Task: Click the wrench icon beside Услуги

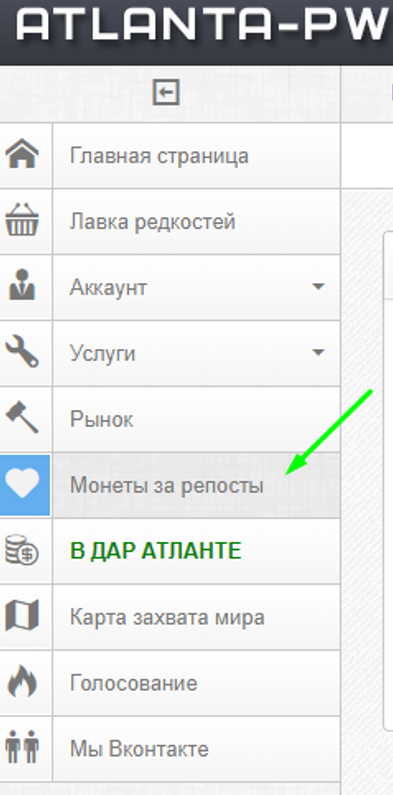Action: click(22, 352)
